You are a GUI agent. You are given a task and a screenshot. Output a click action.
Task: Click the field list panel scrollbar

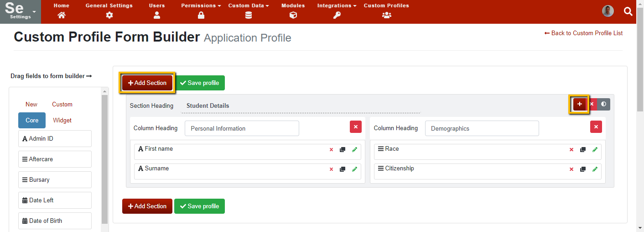click(x=104, y=160)
